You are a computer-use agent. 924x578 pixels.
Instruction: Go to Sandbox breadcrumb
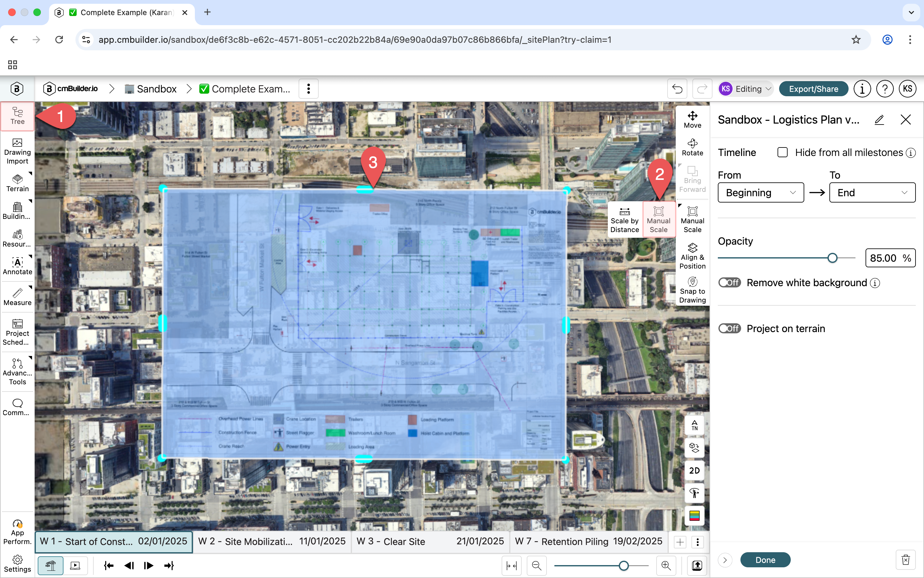[x=151, y=89]
